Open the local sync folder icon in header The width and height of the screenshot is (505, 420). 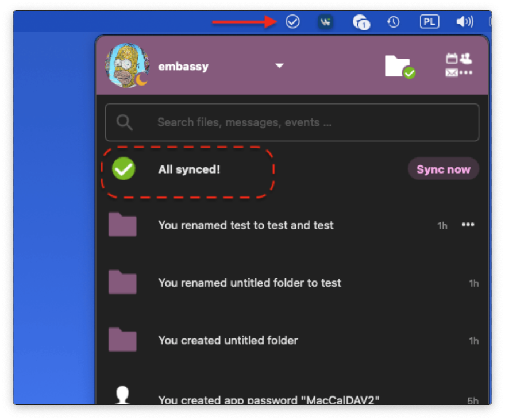399,67
